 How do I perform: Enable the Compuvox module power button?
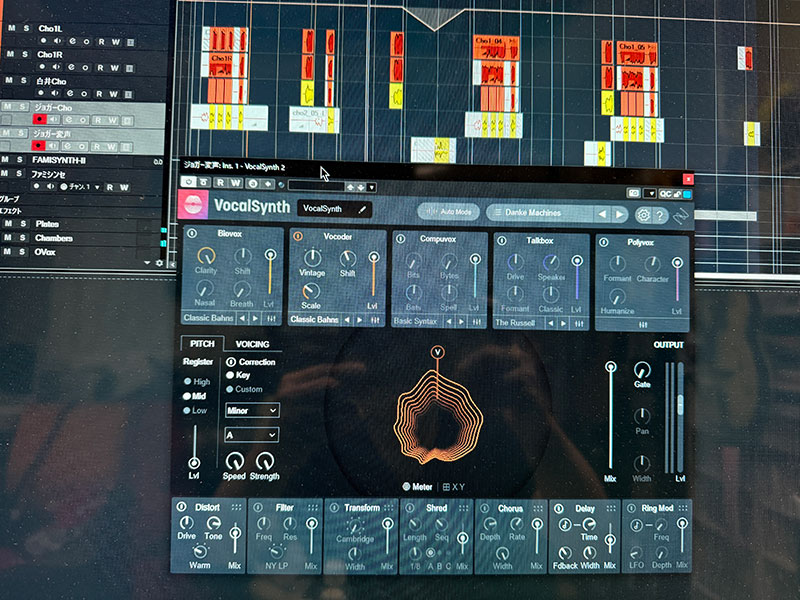401,238
